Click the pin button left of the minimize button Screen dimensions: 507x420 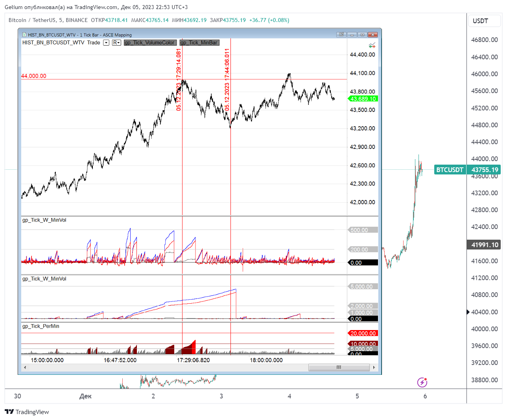point(341,35)
